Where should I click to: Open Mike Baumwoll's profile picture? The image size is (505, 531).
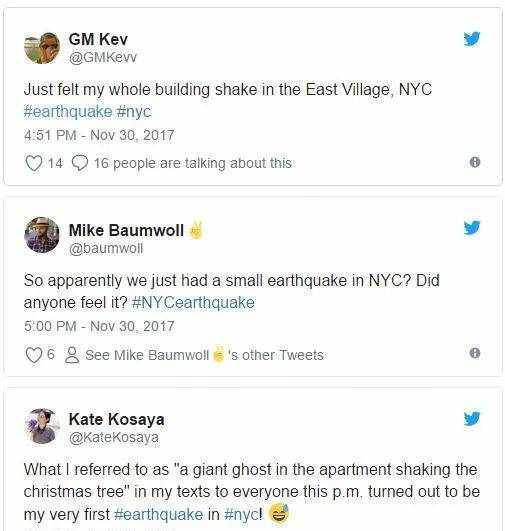(x=42, y=235)
